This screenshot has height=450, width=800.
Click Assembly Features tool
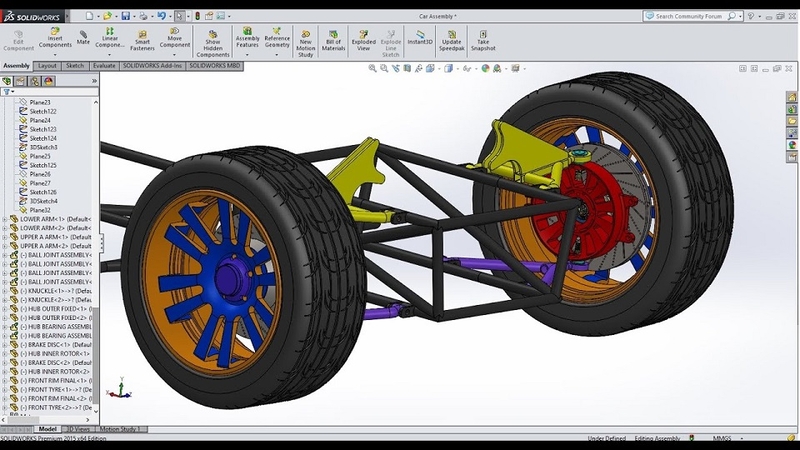click(x=247, y=38)
